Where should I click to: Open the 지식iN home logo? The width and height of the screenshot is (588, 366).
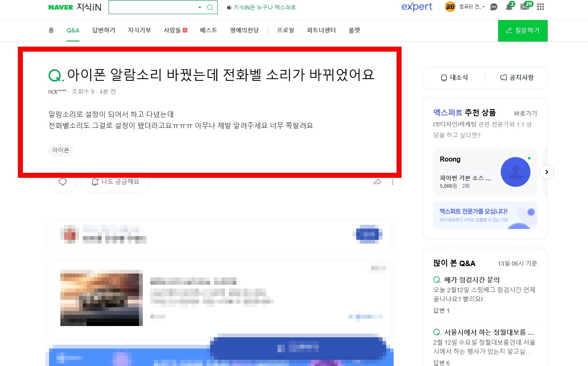[89, 7]
